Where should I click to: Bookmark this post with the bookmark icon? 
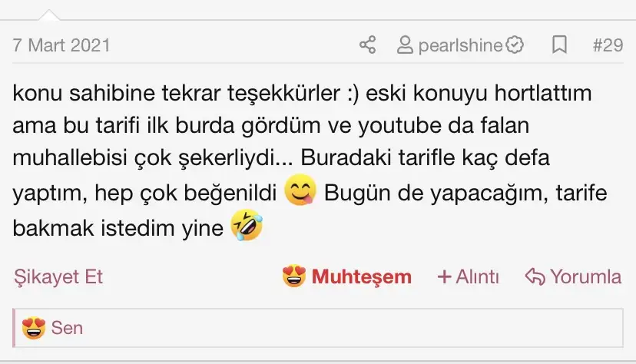559,45
